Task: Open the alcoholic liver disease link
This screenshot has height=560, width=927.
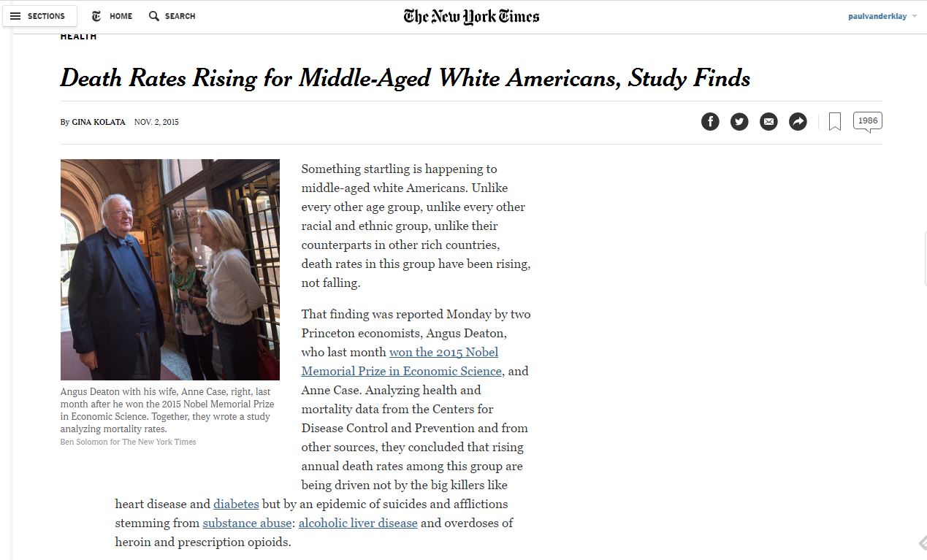Action: [x=358, y=523]
